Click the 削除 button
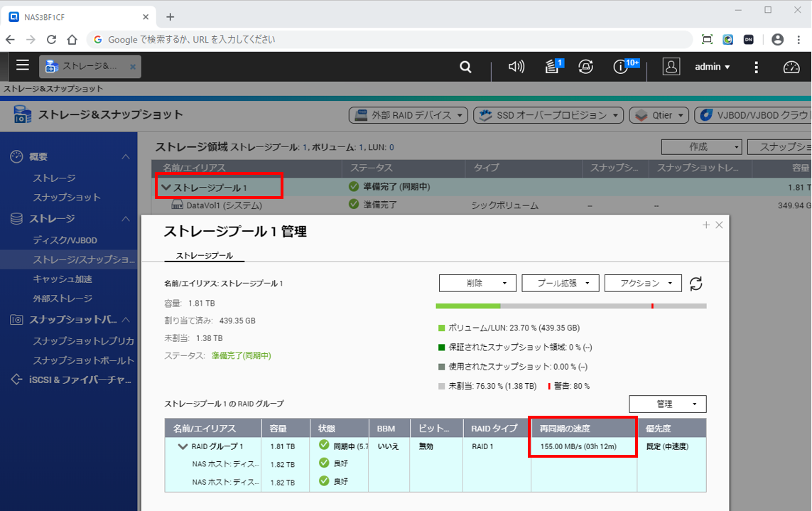This screenshot has width=812, height=511. tap(477, 284)
